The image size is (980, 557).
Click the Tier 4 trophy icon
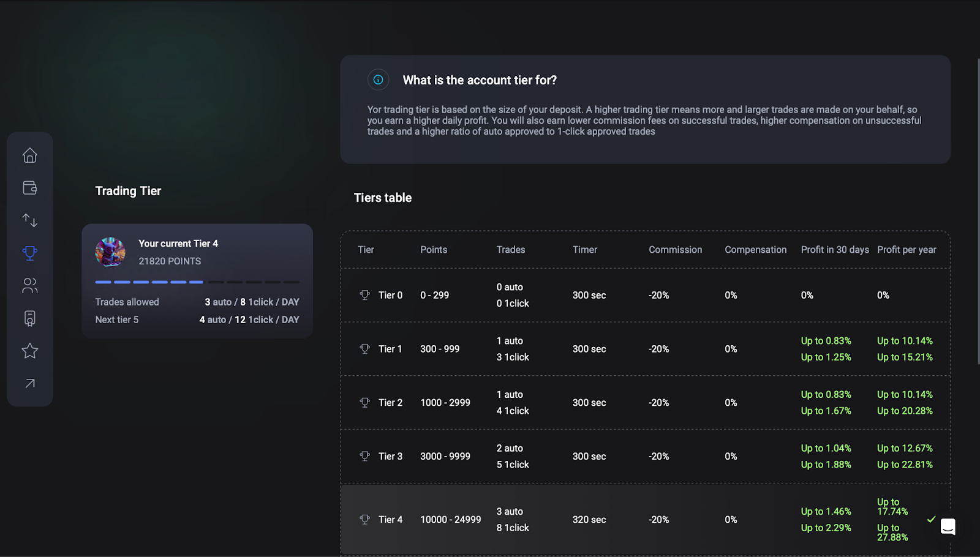[x=366, y=519]
